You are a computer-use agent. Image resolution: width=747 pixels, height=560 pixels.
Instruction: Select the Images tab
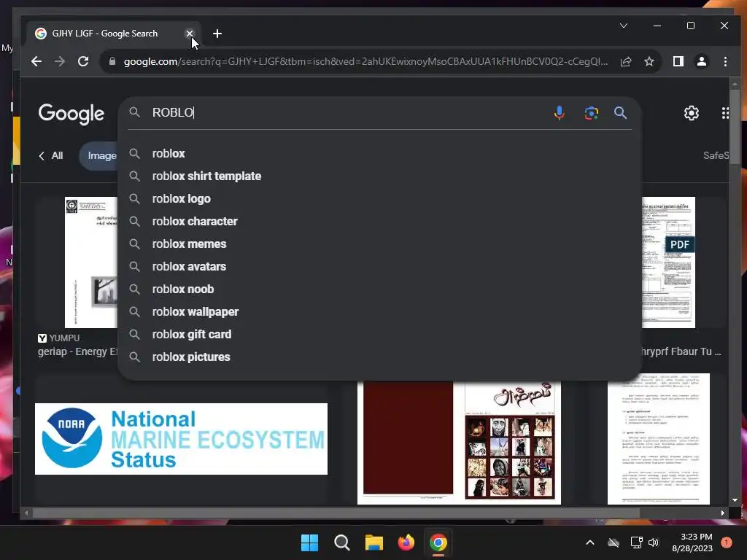pyautogui.click(x=100, y=156)
